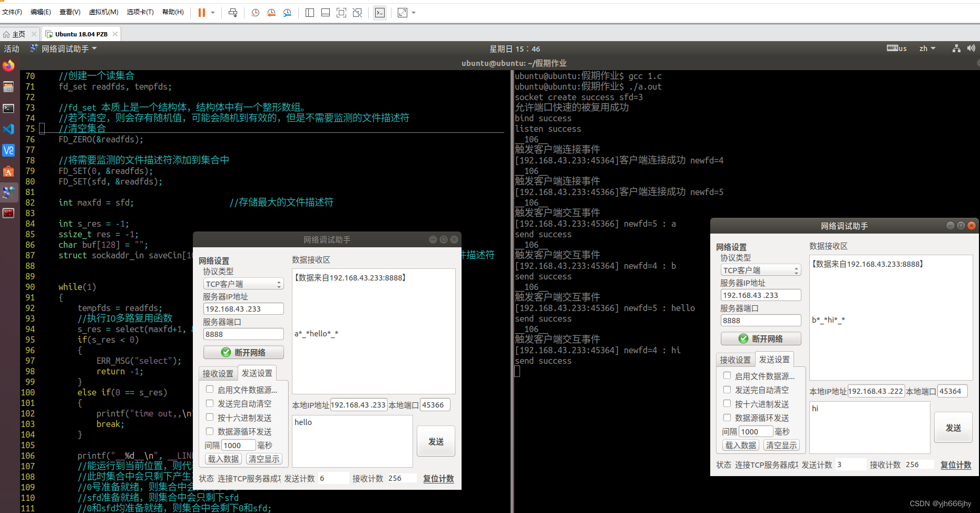980x513 pixels.
Task: Toggle the thumbnail bar view icon
Action: 326,13
